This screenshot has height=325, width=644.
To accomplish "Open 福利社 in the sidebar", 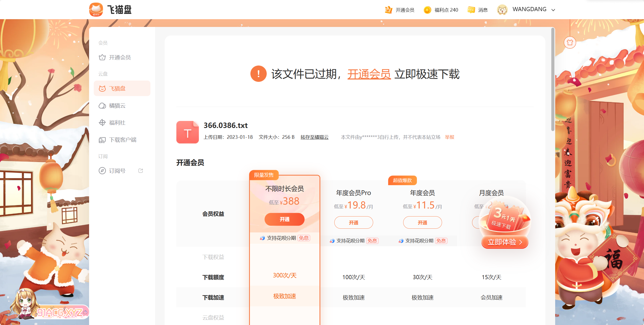I will tap(117, 123).
